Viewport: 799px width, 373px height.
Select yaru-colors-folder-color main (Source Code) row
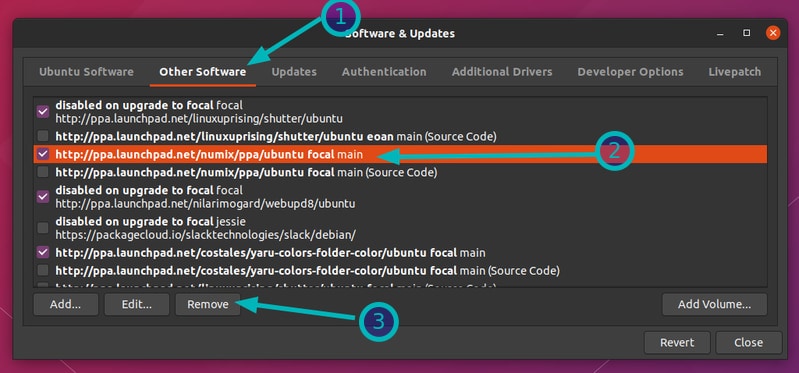(x=400, y=270)
